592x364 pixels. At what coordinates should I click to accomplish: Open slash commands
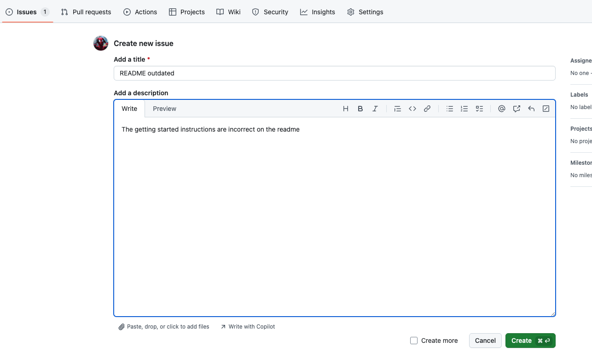pyautogui.click(x=546, y=109)
